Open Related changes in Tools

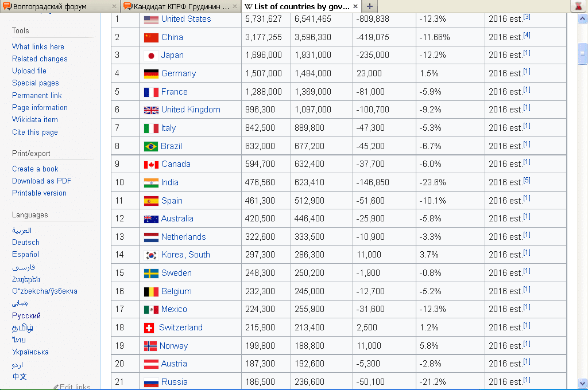(40, 59)
